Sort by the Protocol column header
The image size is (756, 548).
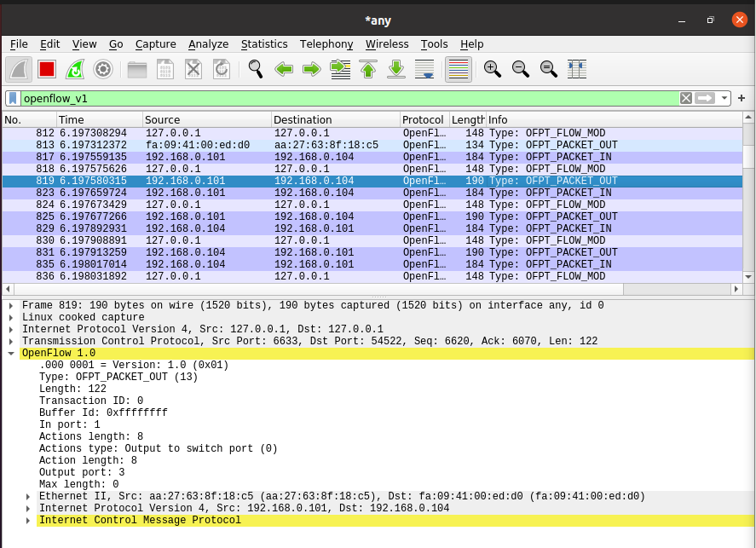tap(424, 119)
